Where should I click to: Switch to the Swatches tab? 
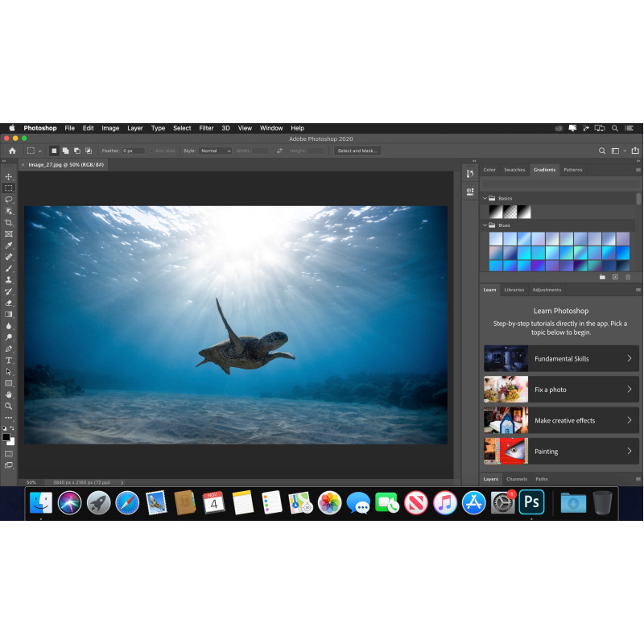coord(514,170)
